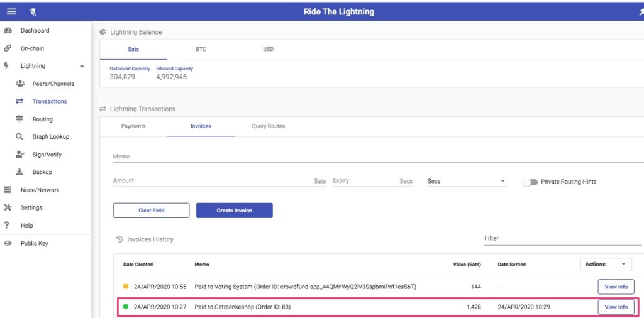Focus the Memo input field
The width and height of the screenshot is (644, 318).
point(378,156)
